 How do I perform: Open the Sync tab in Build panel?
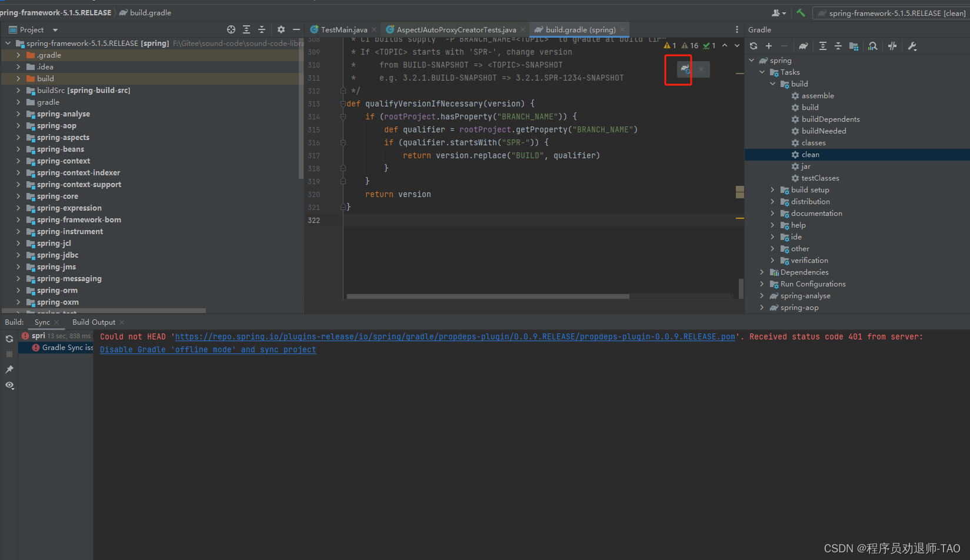point(42,322)
